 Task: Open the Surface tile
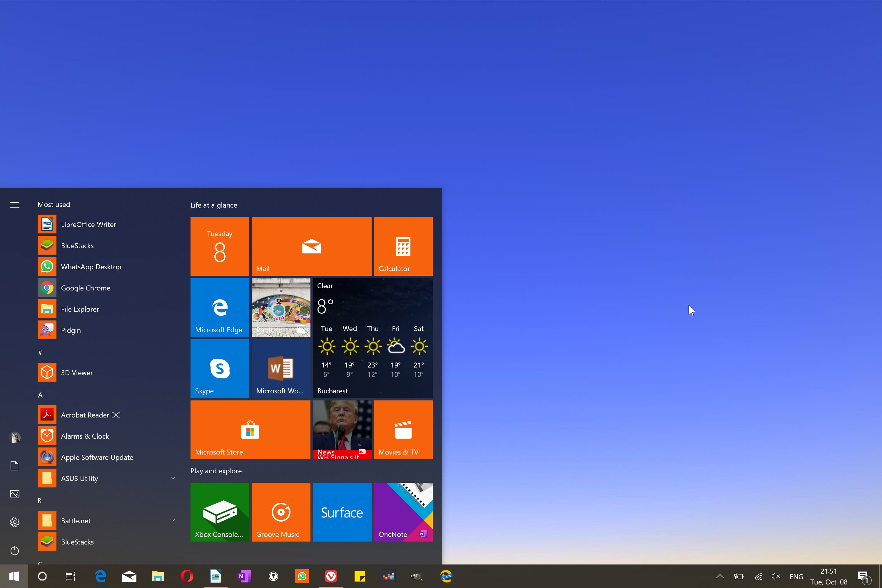pos(342,512)
